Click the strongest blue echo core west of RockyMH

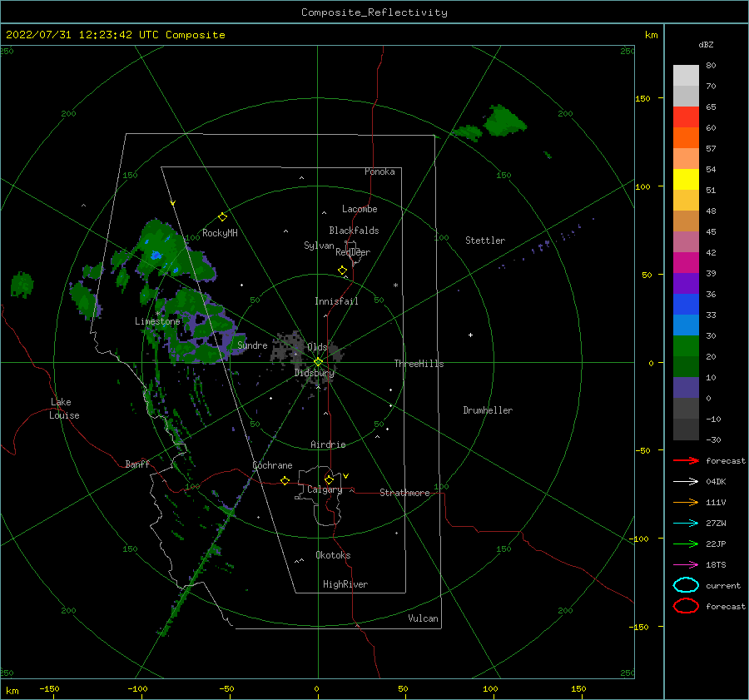point(156,256)
